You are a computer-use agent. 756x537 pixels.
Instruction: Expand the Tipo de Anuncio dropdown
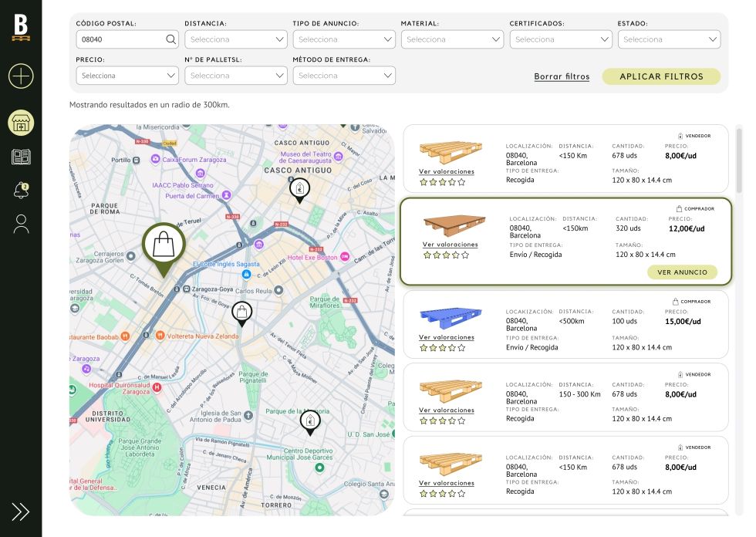tap(344, 39)
